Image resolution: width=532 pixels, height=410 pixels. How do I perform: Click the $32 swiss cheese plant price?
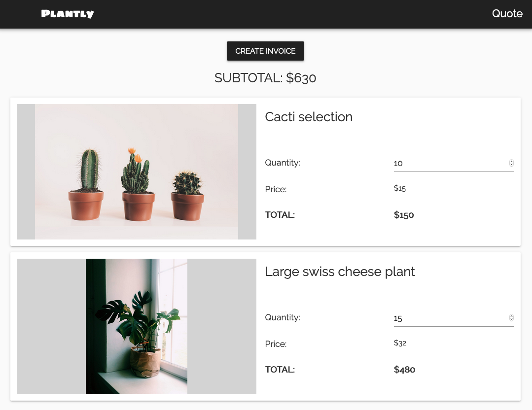coord(400,343)
